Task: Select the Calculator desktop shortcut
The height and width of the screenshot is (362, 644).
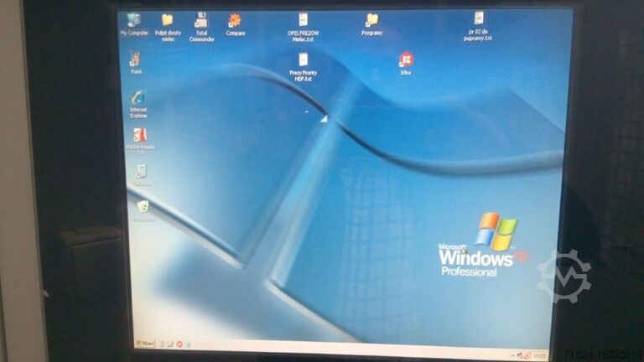Action: (x=141, y=173)
